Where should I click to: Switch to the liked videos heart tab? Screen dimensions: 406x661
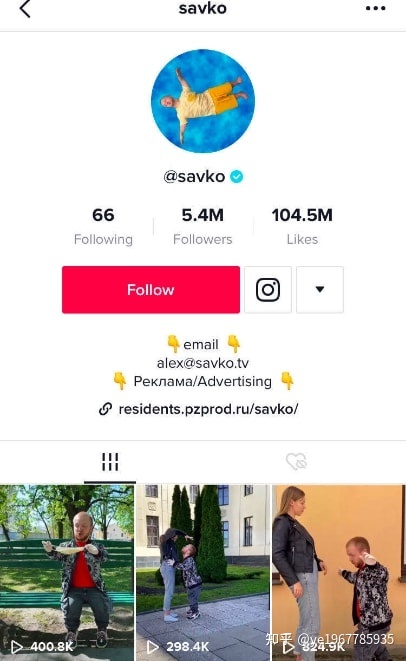pos(296,462)
